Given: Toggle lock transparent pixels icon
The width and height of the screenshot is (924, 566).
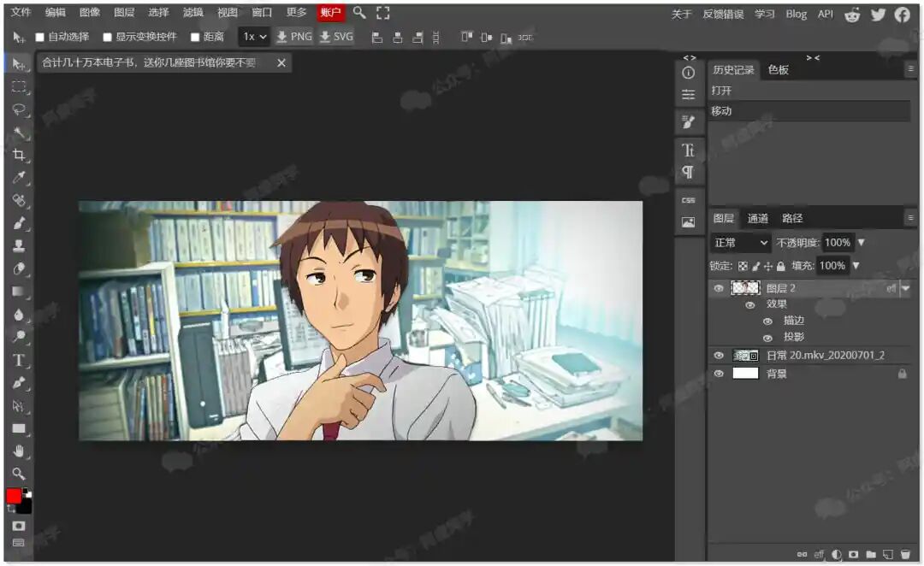Looking at the screenshot, I should (743, 266).
